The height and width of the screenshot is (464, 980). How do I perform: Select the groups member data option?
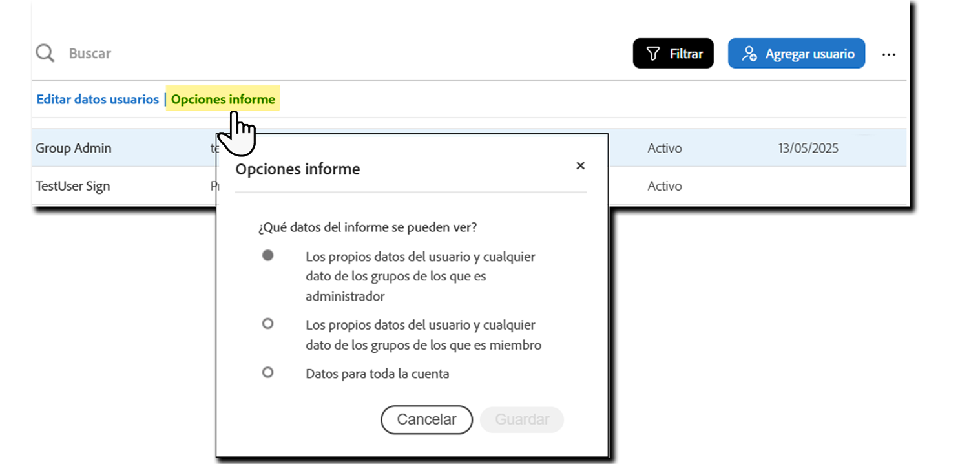267,324
